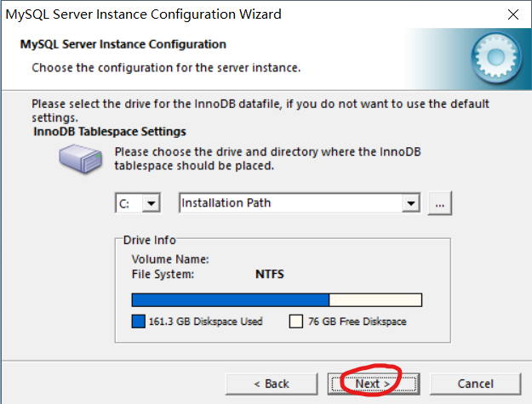Click the '161.3 GB Diskspace Used' label
This screenshot has height=404, width=532.
click(206, 321)
